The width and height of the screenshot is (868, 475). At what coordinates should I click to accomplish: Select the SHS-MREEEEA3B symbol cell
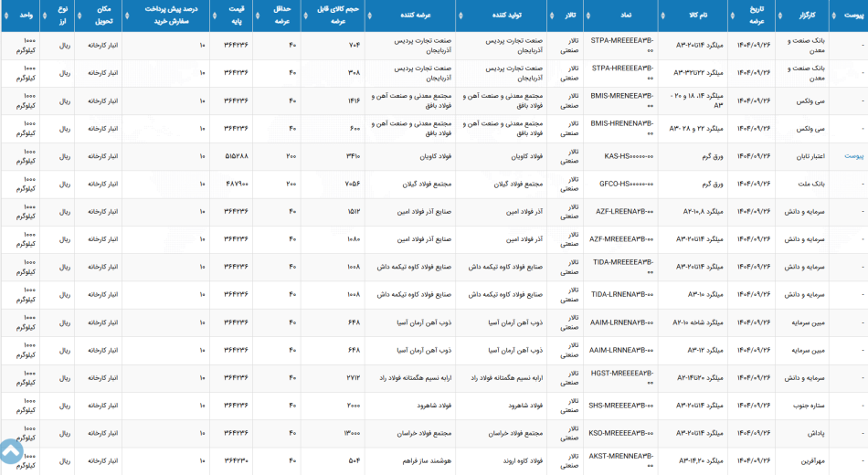click(x=620, y=406)
